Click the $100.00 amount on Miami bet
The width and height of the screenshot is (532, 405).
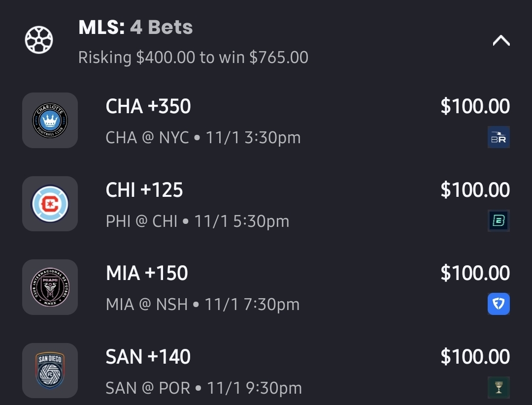click(x=475, y=273)
